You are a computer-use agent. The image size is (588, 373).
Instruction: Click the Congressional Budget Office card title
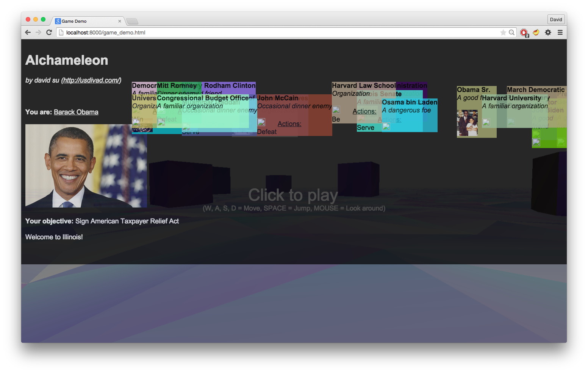(203, 98)
